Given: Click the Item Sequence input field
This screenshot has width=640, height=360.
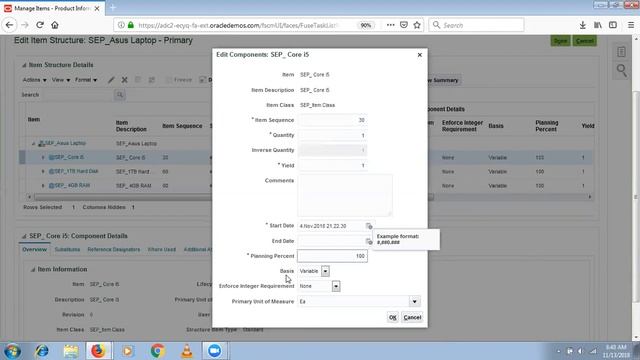Looking at the screenshot, I should click(332, 120).
